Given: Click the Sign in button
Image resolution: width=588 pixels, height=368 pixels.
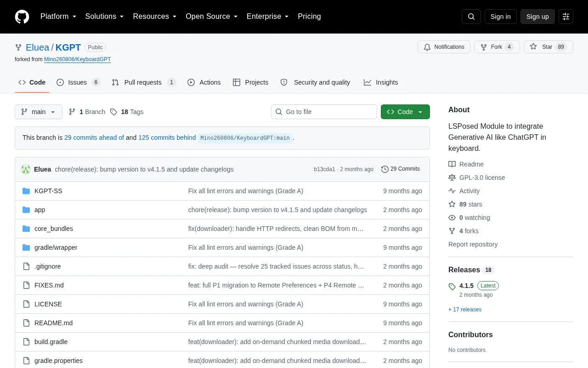Looking at the screenshot, I should coord(500,17).
